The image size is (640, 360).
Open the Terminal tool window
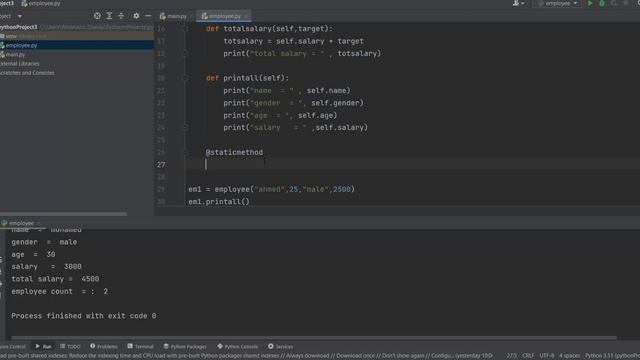pyautogui.click(x=140, y=347)
